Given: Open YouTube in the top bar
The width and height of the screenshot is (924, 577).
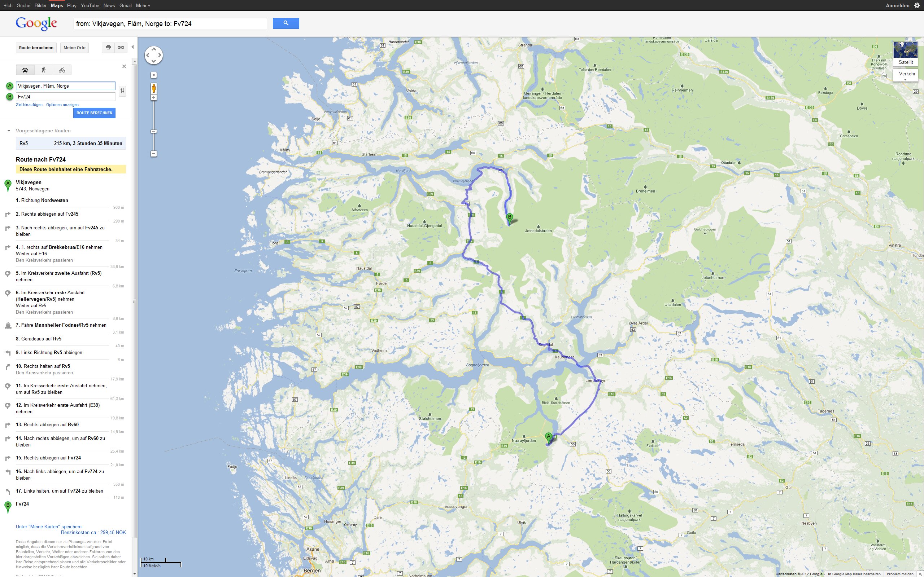Looking at the screenshot, I should tap(90, 5).
